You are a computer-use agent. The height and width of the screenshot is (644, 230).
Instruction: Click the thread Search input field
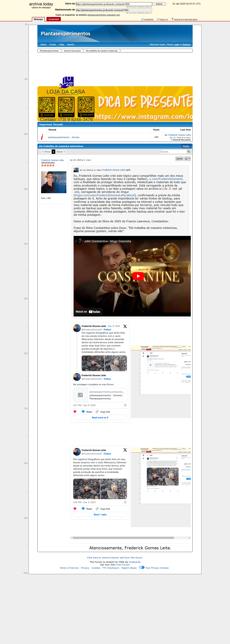pyautogui.click(x=174, y=152)
